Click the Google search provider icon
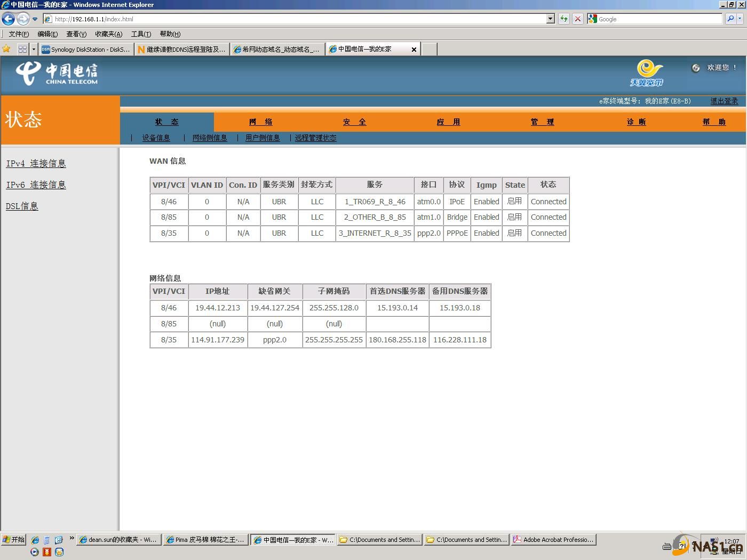 592,19
